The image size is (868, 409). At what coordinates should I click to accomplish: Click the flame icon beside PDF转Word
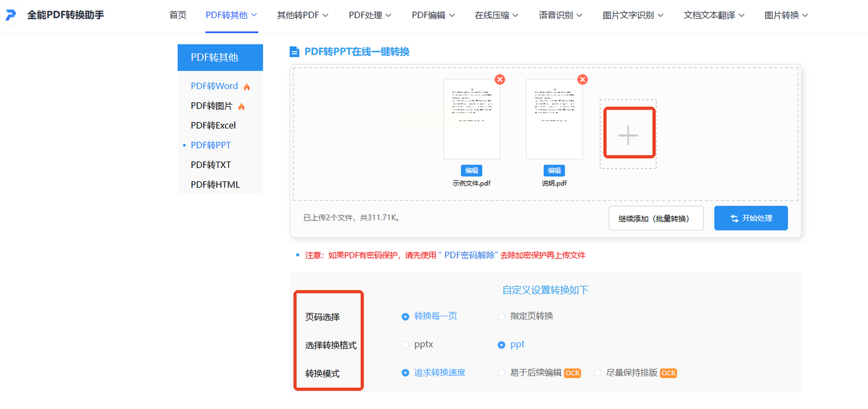[x=247, y=87]
